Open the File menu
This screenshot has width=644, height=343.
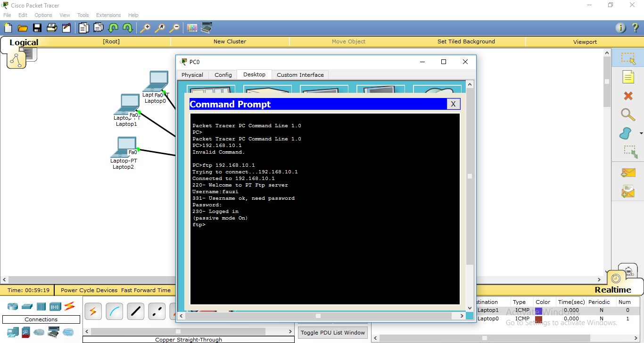pos(7,15)
